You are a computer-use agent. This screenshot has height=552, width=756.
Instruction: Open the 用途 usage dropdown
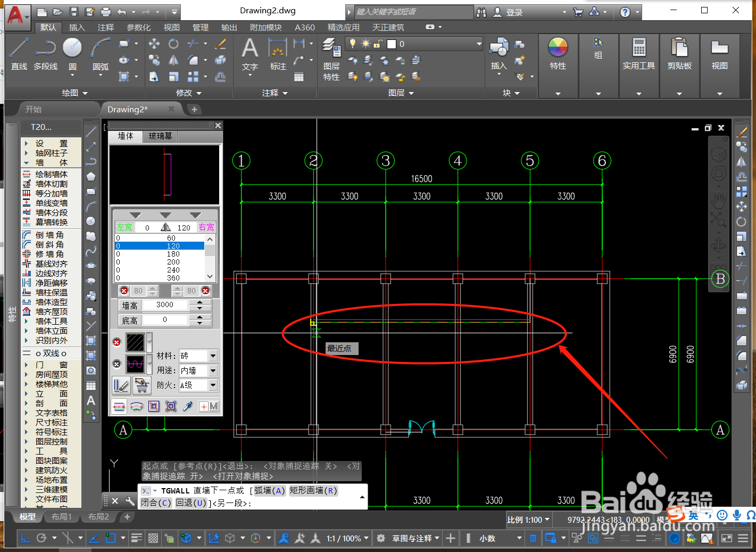[x=213, y=370]
